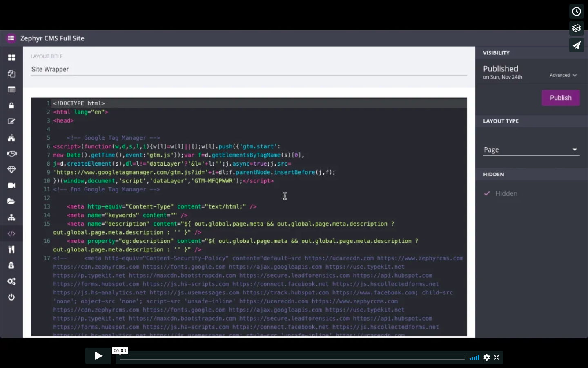Click the power logout icon in sidebar
This screenshot has height=368, width=588.
point(11,297)
